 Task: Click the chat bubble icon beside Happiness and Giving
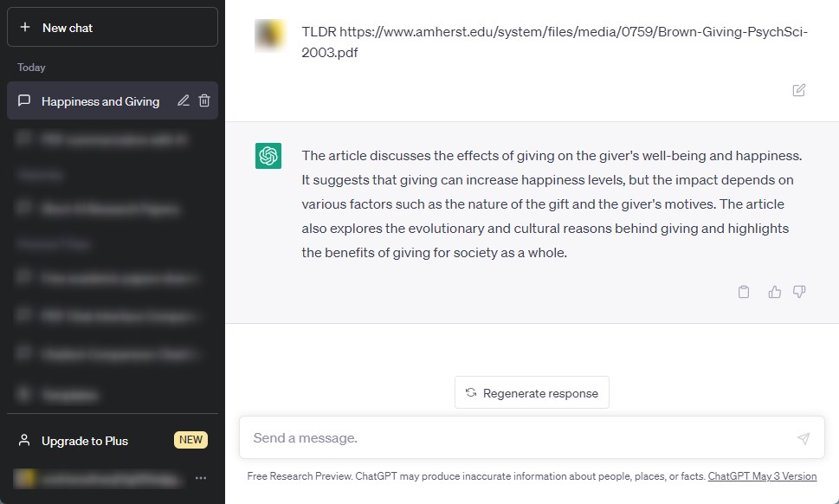pos(24,100)
